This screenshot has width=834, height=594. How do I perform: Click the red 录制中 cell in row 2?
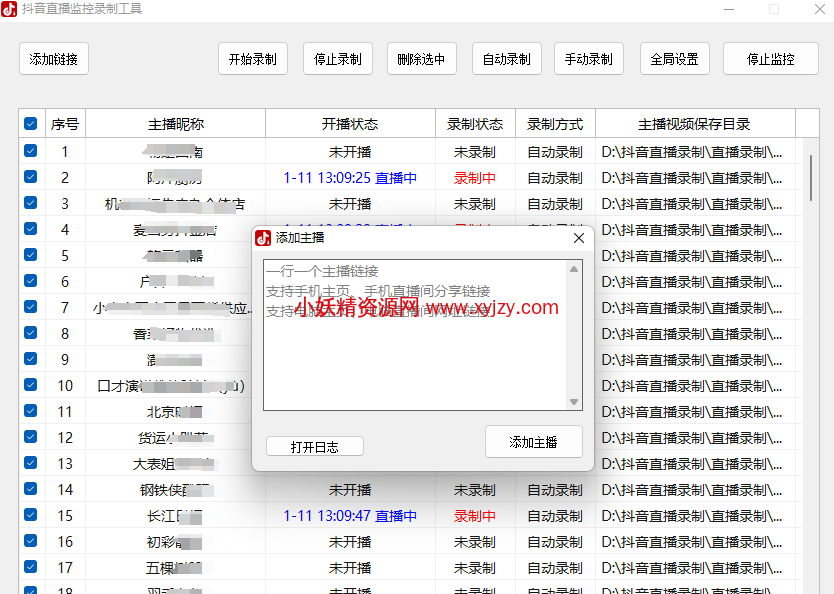[x=475, y=178]
